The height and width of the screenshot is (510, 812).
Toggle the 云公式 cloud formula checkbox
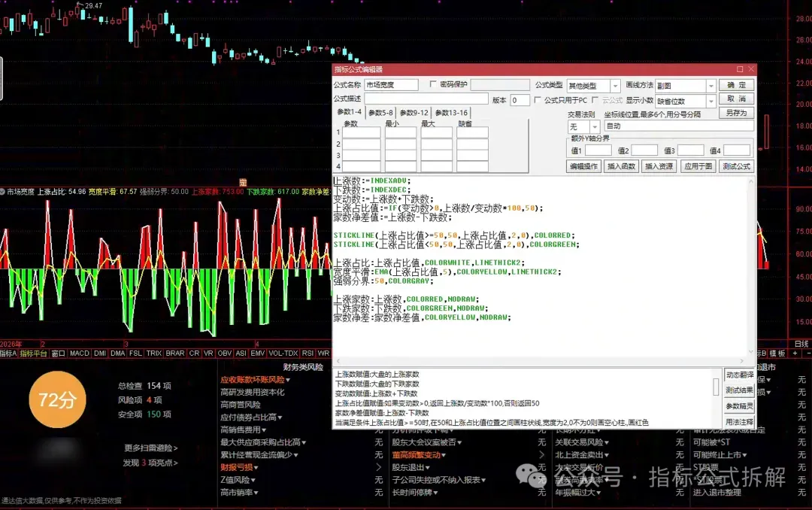pos(595,100)
